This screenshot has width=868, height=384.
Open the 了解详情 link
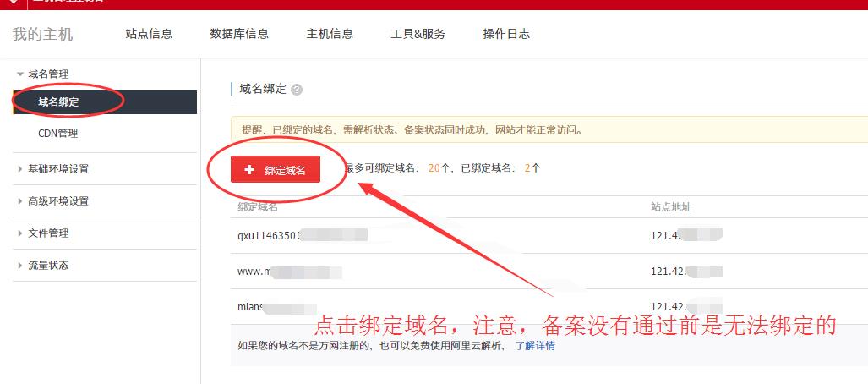click(535, 346)
